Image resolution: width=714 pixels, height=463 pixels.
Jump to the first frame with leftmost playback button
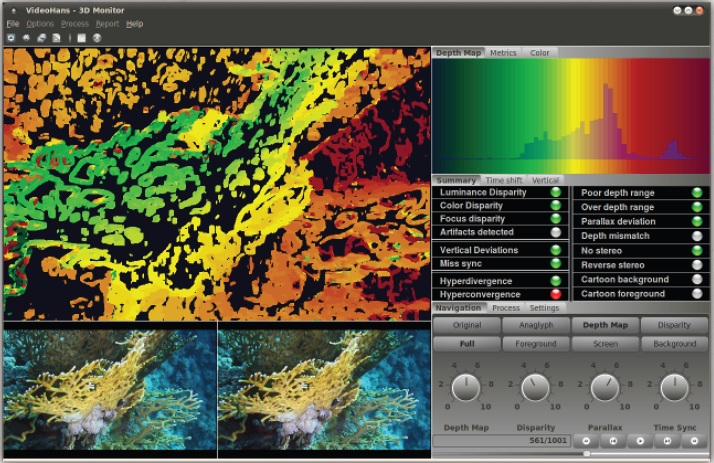tap(586, 441)
